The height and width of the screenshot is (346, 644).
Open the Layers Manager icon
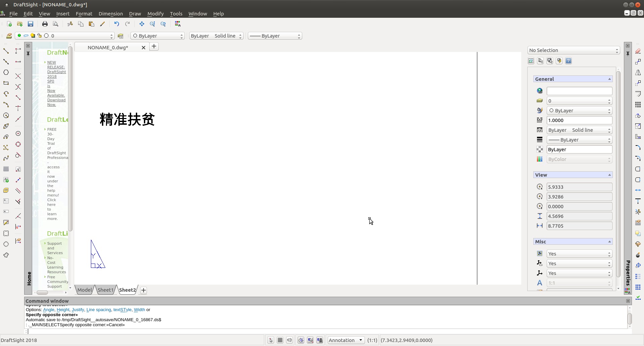point(9,36)
